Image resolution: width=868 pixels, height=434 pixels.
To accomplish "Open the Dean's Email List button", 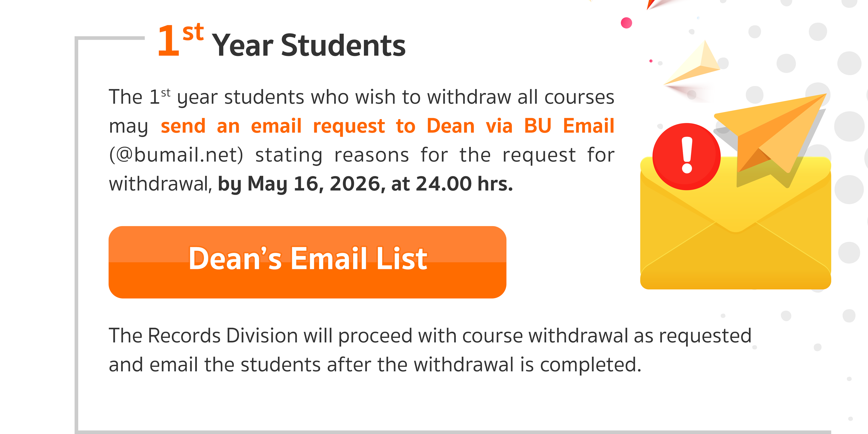I will pyautogui.click(x=307, y=262).
